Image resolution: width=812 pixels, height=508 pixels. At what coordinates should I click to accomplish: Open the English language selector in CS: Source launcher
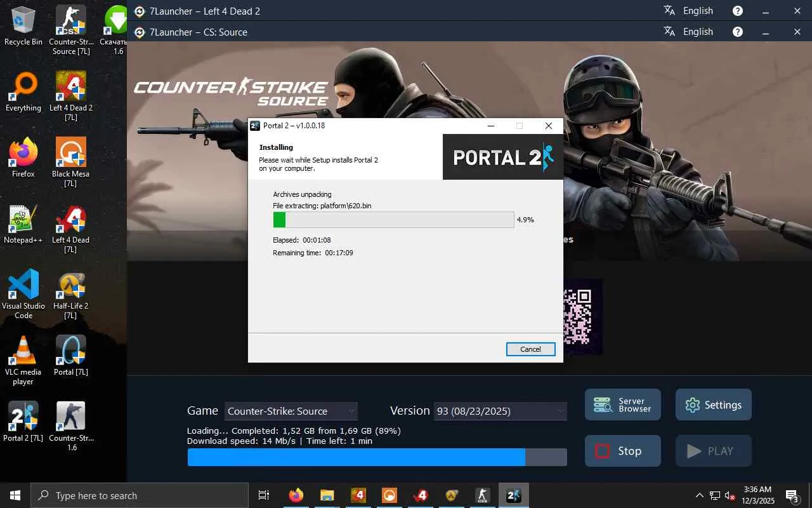(688, 32)
